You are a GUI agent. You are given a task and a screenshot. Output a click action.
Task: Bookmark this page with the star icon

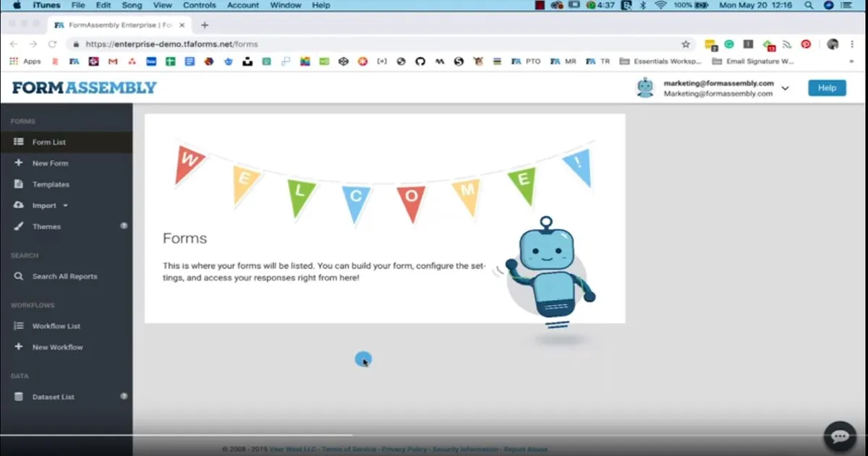click(x=686, y=44)
